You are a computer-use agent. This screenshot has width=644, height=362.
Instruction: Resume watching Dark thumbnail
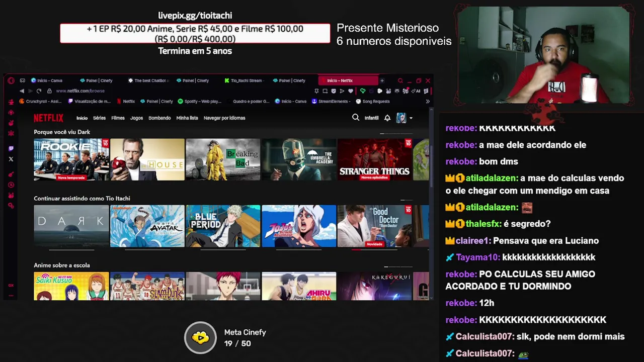71,226
